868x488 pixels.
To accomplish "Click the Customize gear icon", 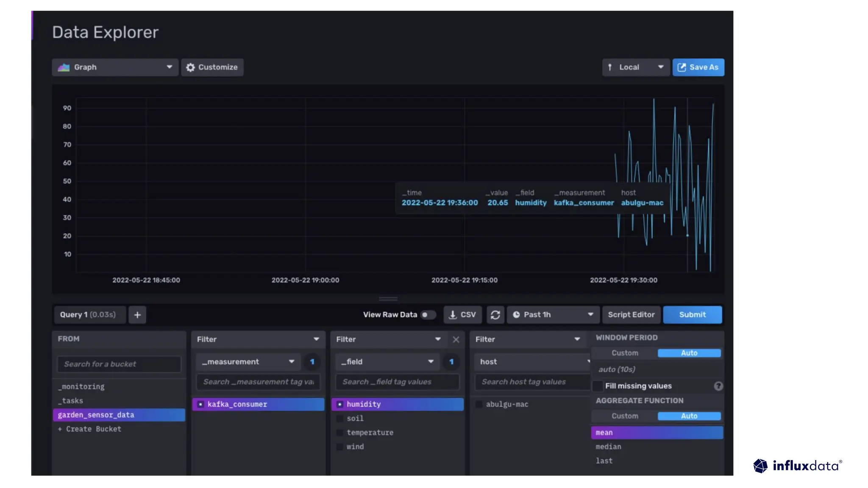I will point(190,67).
